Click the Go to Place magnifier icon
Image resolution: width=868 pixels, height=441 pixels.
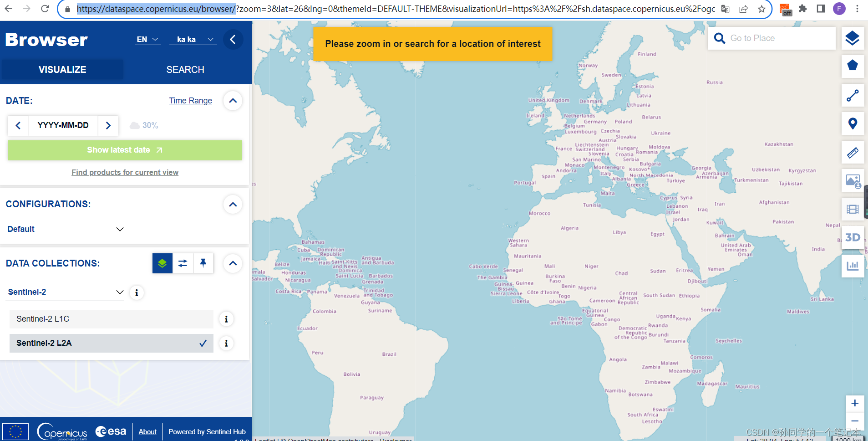click(x=719, y=38)
